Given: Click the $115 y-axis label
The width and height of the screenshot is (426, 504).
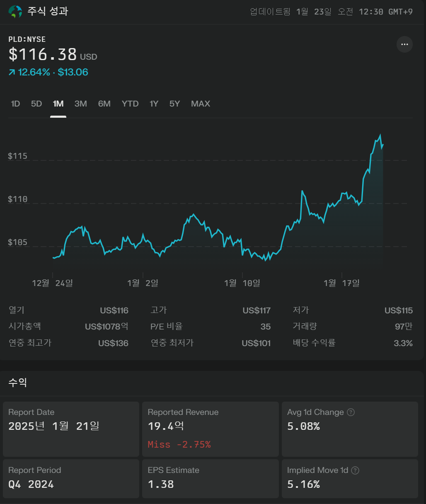Looking at the screenshot, I should [x=17, y=156].
